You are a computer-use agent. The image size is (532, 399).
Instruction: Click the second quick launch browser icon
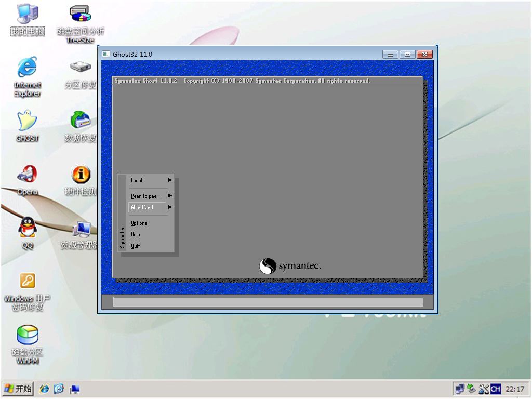[59, 389]
